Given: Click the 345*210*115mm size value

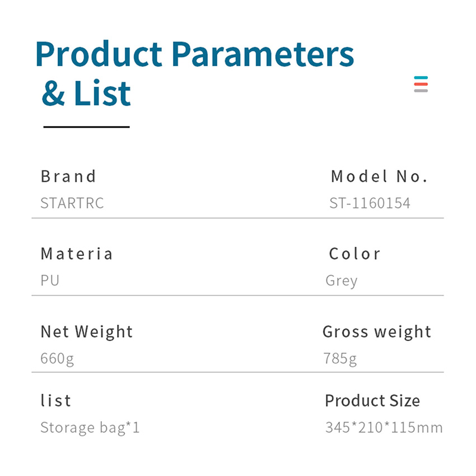Looking at the screenshot, I should [x=384, y=428].
